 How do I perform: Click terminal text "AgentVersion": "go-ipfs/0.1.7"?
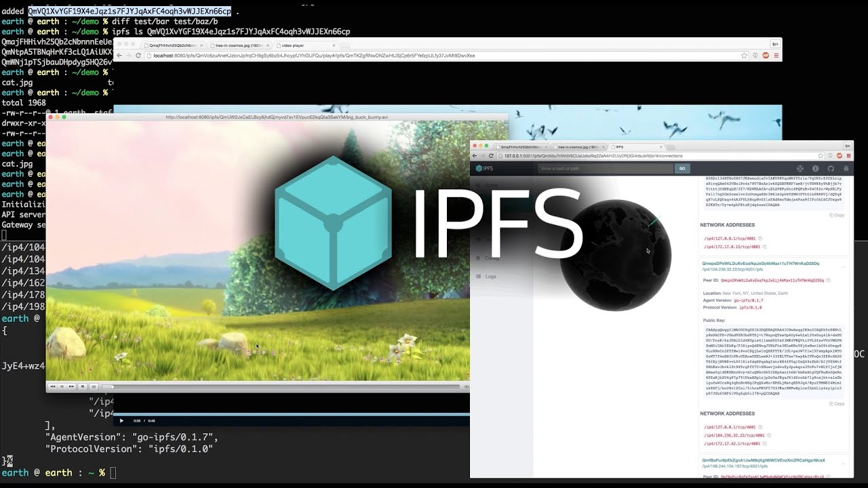coord(131,437)
